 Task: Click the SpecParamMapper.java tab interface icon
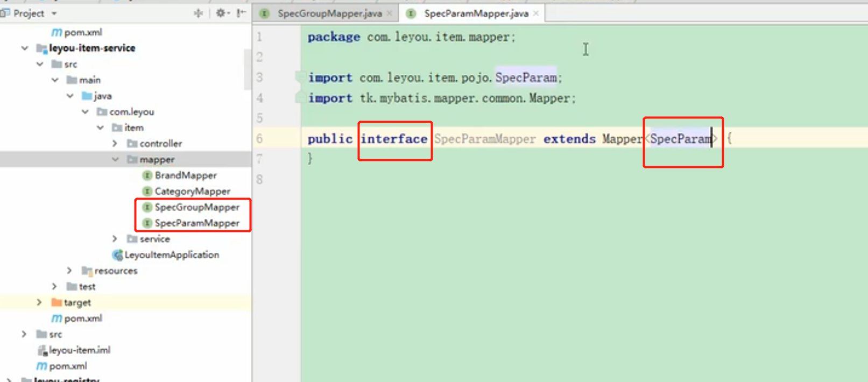tap(411, 13)
